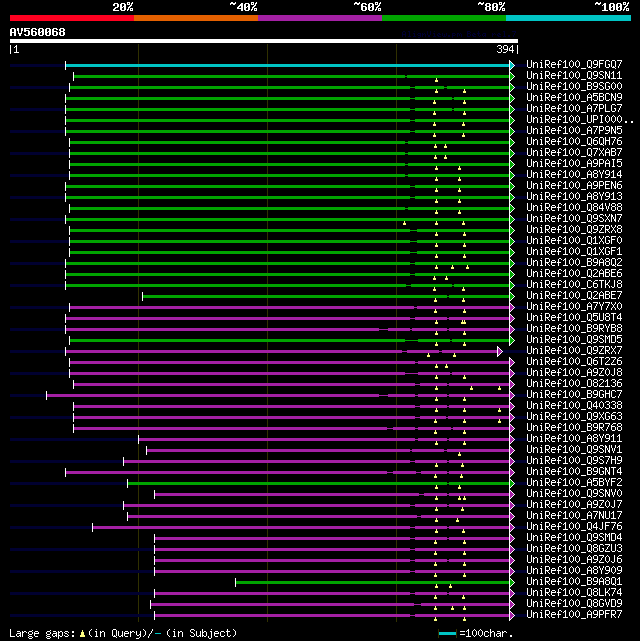Viewport: 640px width, 641px height.
Task: Open the truncated UniRef100_UPI000.. hit
Action: point(580,119)
